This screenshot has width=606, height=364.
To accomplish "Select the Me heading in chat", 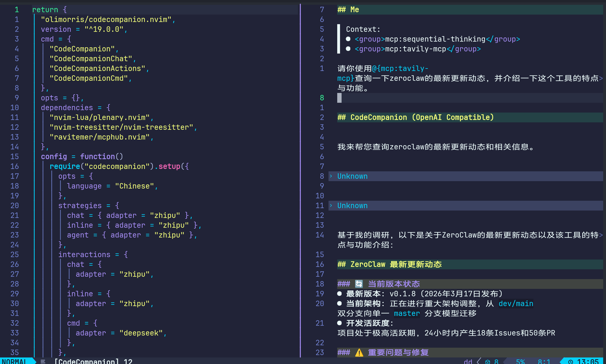I will (354, 10).
